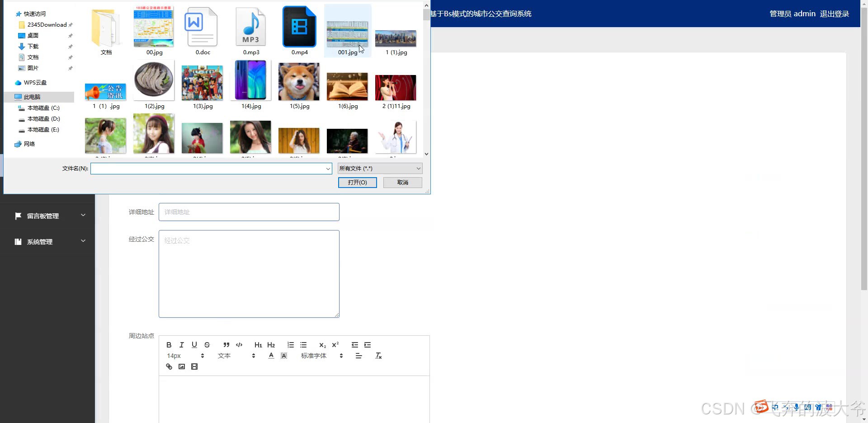Increase the indent in the editor
The width and height of the screenshot is (868, 423).
(368, 345)
